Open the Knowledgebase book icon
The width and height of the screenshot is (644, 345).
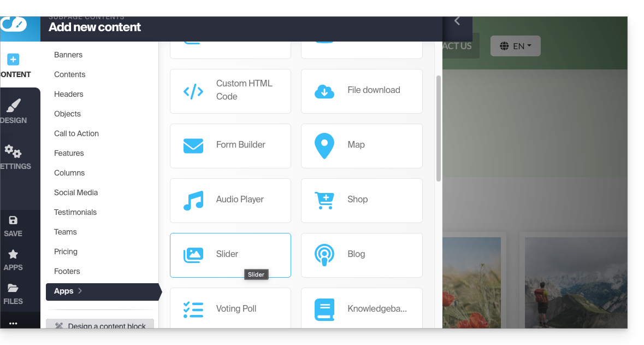pos(324,309)
